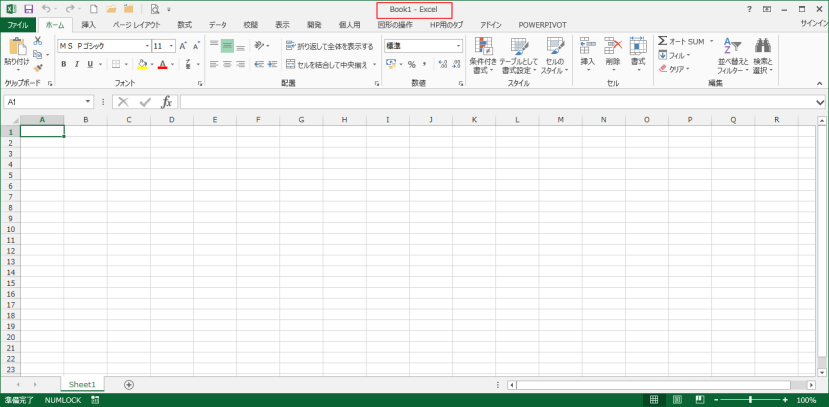Screen dimensions: 829x407
Task: Open the font name dropdown (ＭＳ Ｐゴシック)
Action: (x=148, y=47)
